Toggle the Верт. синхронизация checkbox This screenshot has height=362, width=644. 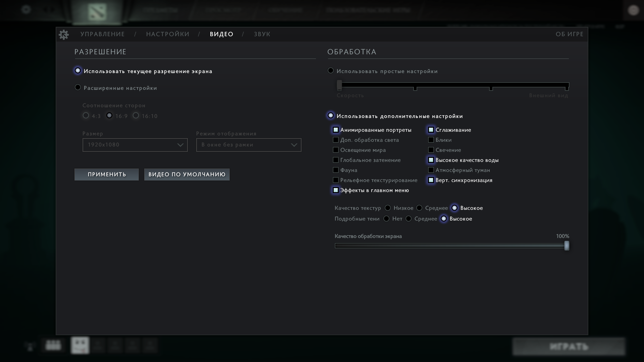431,180
